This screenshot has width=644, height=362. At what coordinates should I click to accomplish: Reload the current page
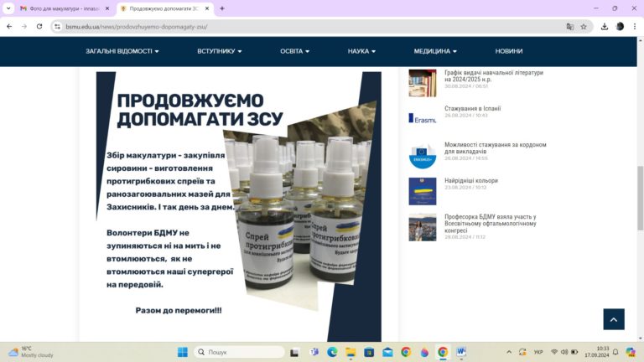click(39, 26)
